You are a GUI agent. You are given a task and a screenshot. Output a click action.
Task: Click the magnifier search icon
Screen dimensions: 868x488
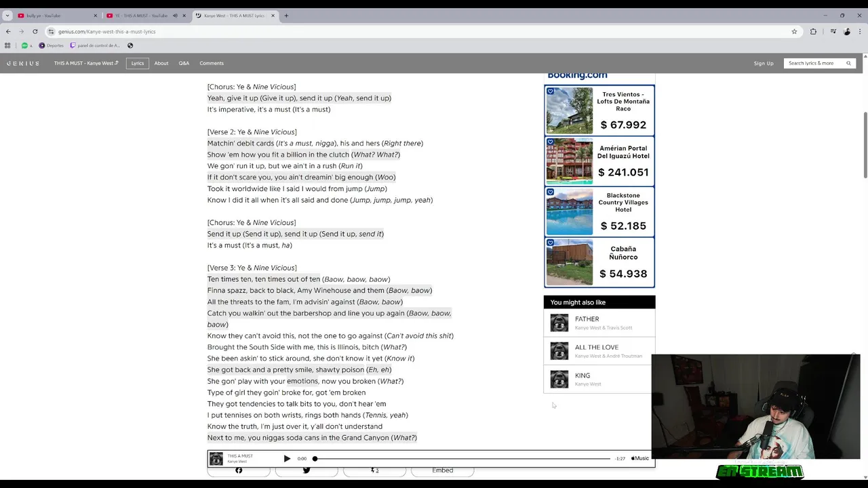(x=848, y=63)
